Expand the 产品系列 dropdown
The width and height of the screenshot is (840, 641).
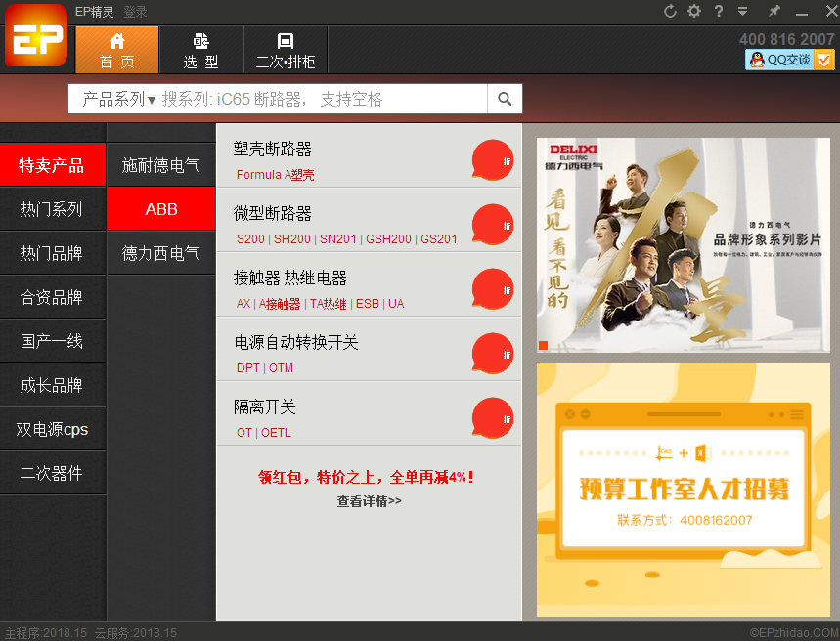(x=118, y=99)
